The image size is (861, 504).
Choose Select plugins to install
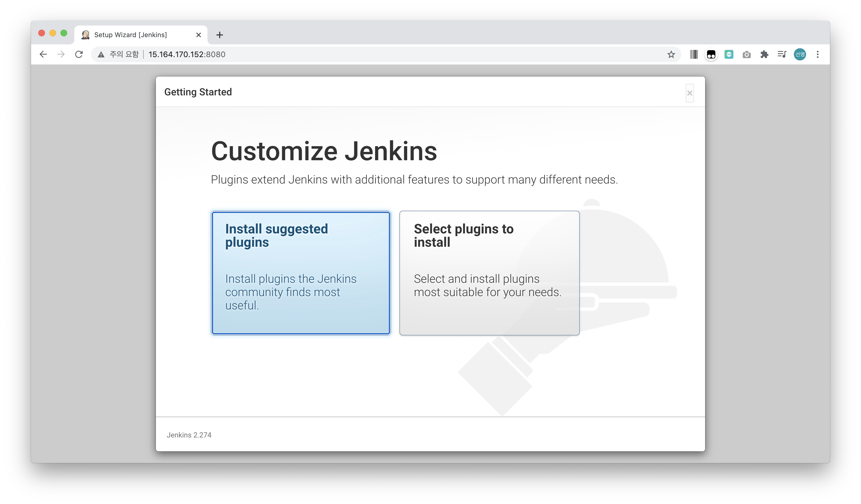point(489,273)
